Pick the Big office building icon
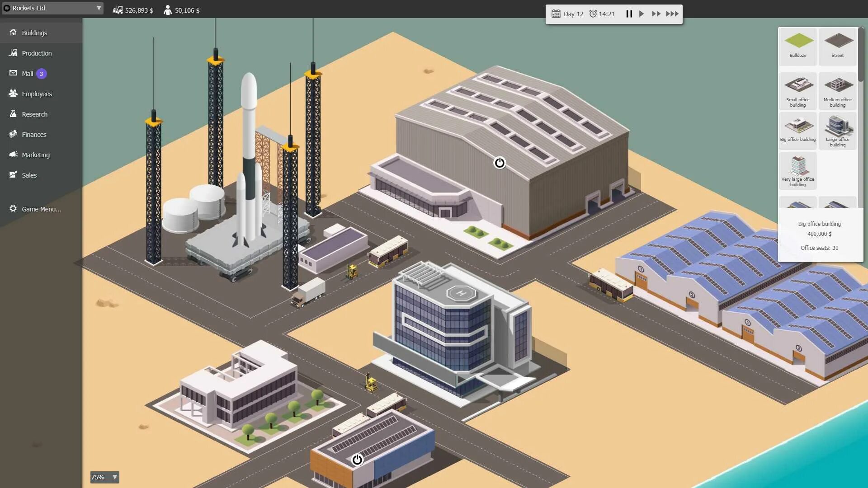Screen dimensions: 868x488 point(797,130)
